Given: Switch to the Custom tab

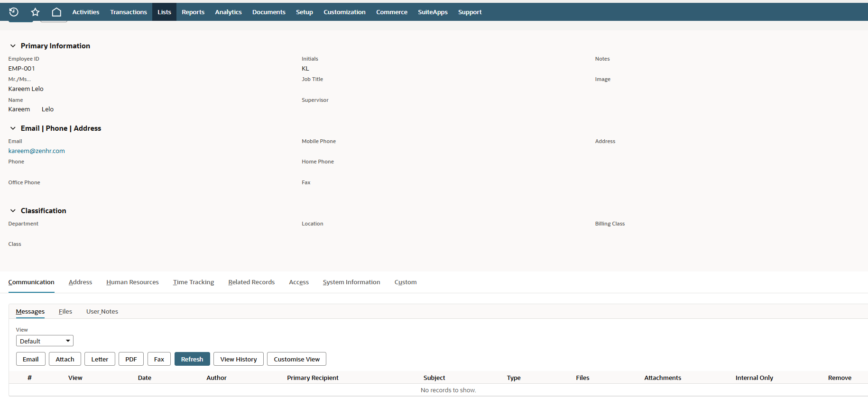Looking at the screenshot, I should point(406,282).
